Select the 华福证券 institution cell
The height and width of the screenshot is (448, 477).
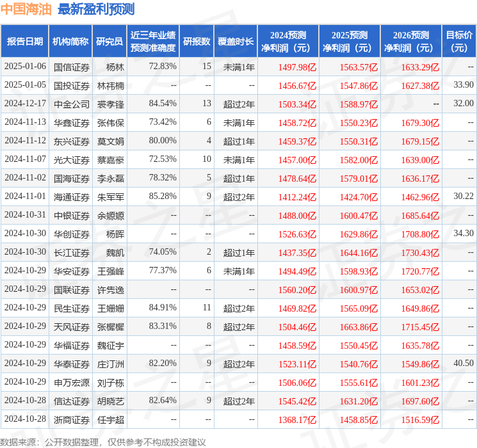tap(72, 345)
